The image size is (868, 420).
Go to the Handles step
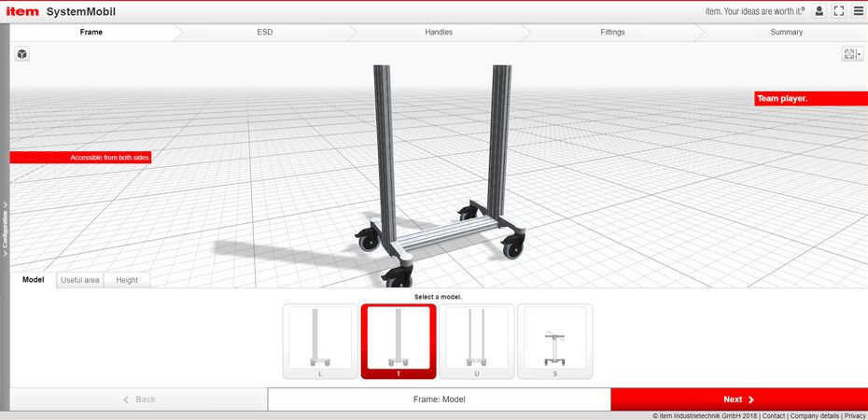click(x=439, y=32)
